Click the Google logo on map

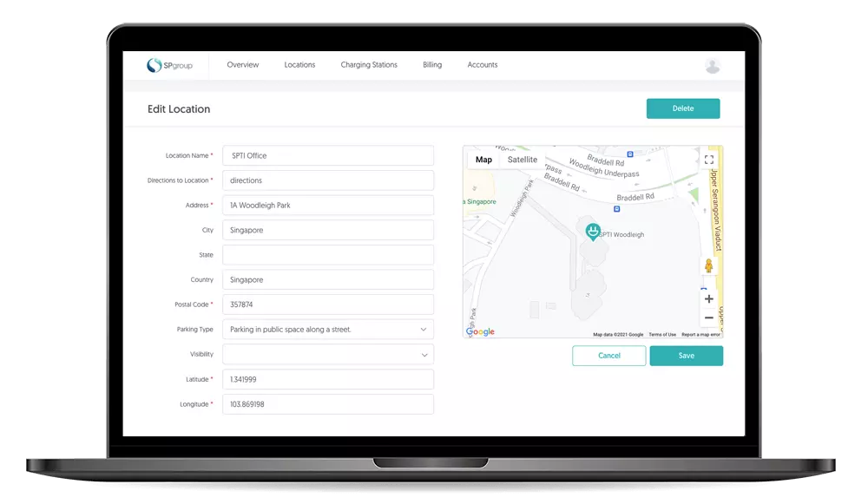pyautogui.click(x=481, y=331)
